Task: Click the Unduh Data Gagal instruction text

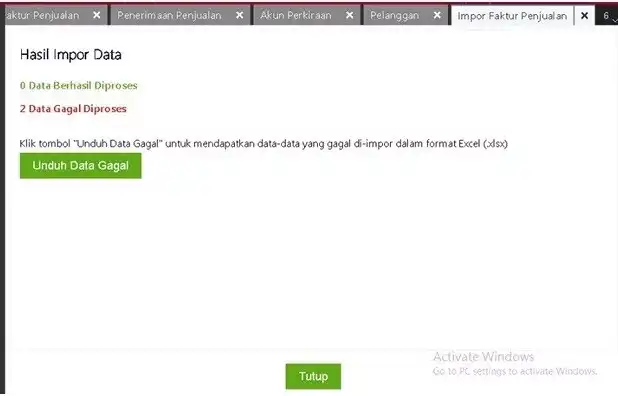Action: pyautogui.click(x=264, y=143)
